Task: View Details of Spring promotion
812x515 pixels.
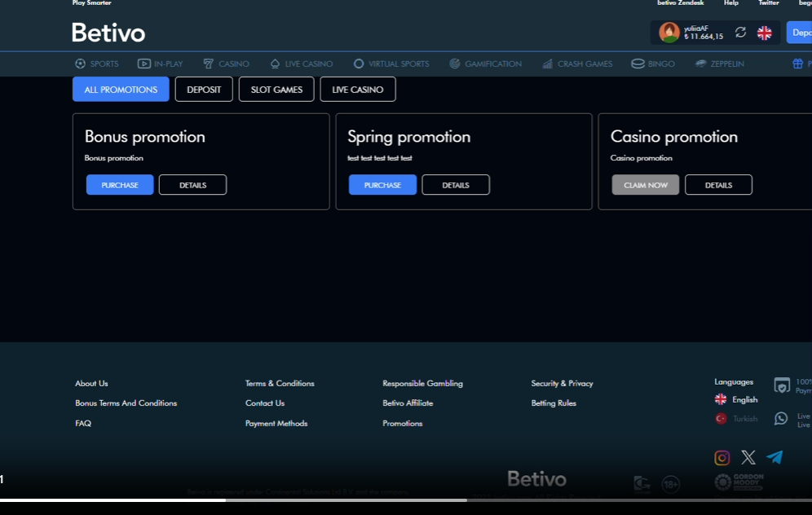Action: (455, 185)
